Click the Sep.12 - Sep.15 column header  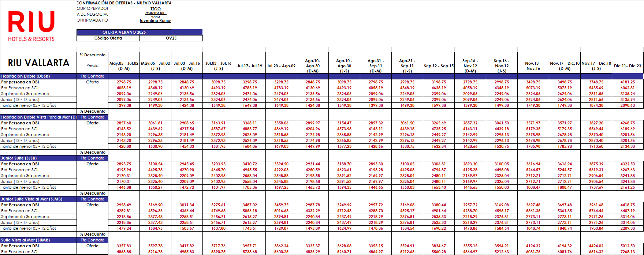click(x=439, y=66)
